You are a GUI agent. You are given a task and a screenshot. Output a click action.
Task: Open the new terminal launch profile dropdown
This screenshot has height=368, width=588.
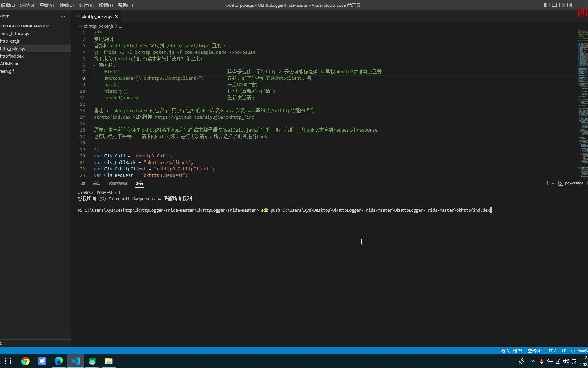553,183
